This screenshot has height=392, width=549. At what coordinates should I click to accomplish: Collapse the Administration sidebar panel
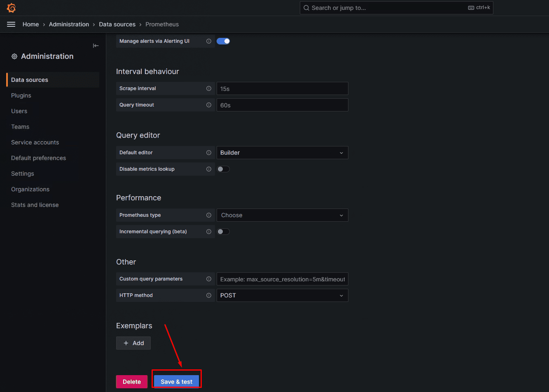96,46
